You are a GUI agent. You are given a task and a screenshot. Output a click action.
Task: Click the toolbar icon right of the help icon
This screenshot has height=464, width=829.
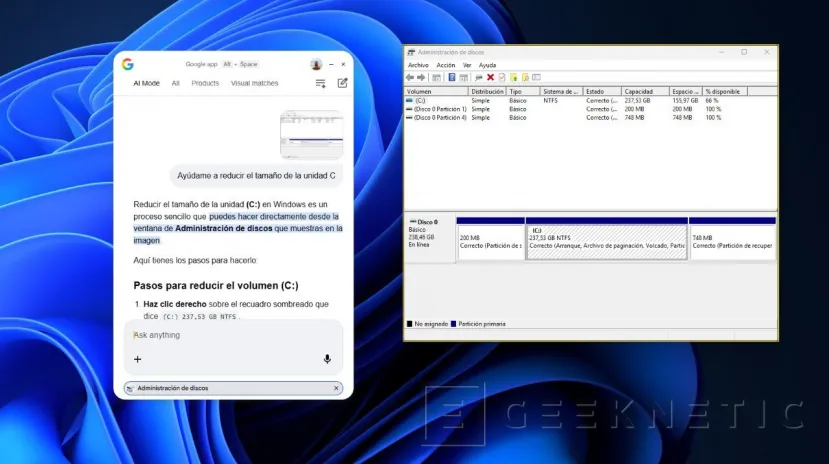(464, 78)
